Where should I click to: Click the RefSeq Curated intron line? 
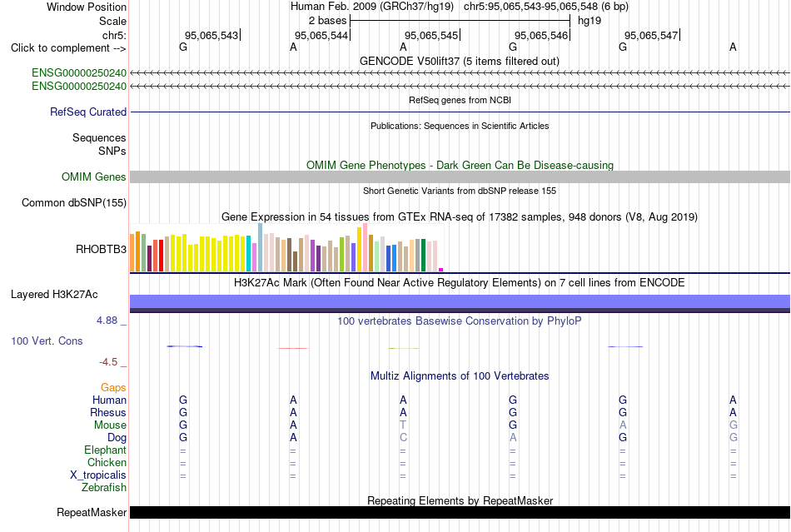click(x=460, y=112)
